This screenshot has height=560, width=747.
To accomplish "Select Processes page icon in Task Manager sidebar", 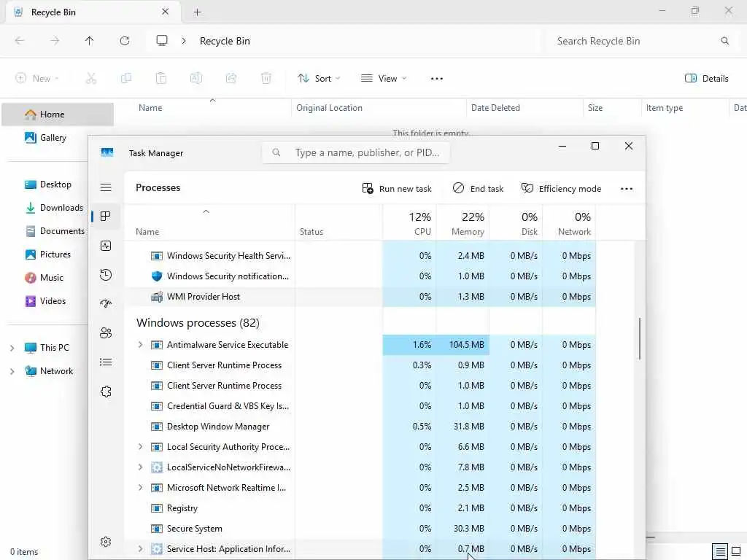I will point(106,217).
